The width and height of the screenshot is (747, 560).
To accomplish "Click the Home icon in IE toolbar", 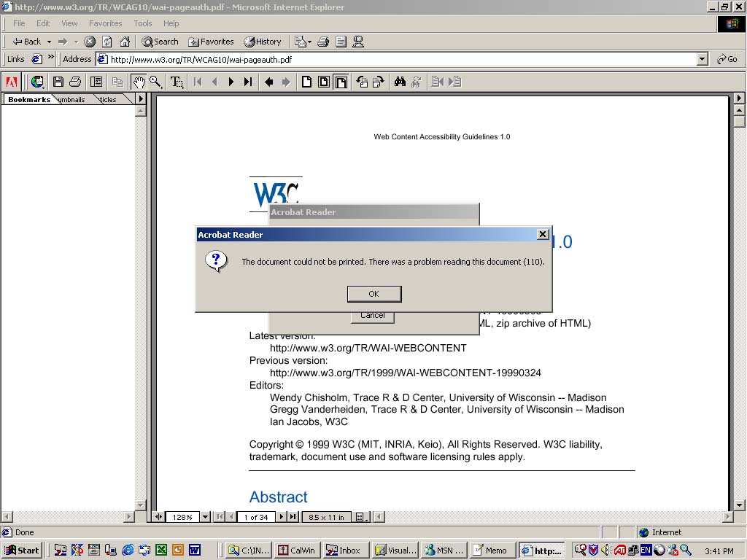I will coord(125,42).
